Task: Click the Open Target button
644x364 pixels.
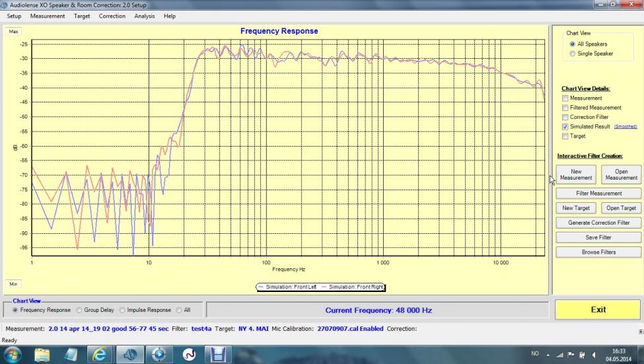Action: click(621, 208)
